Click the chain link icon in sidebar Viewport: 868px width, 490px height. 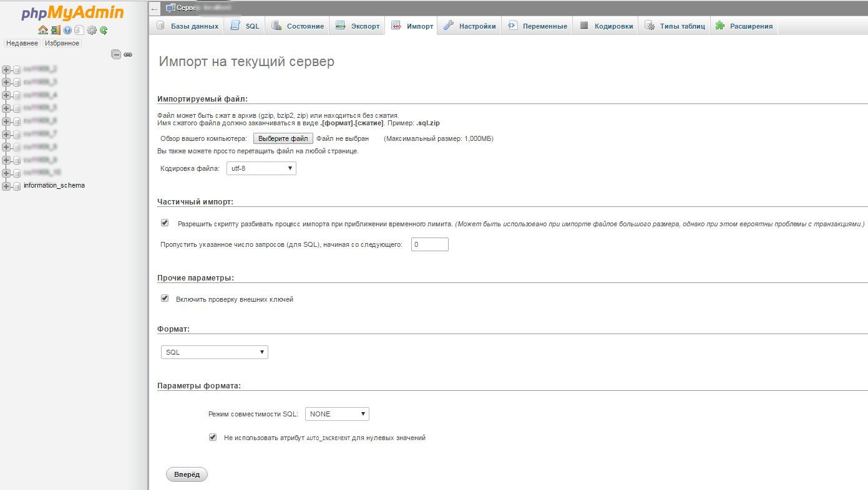128,55
